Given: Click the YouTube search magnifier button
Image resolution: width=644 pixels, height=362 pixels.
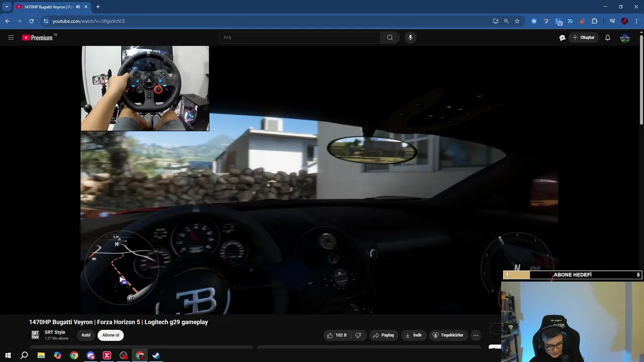Looking at the screenshot, I should tap(390, 37).
